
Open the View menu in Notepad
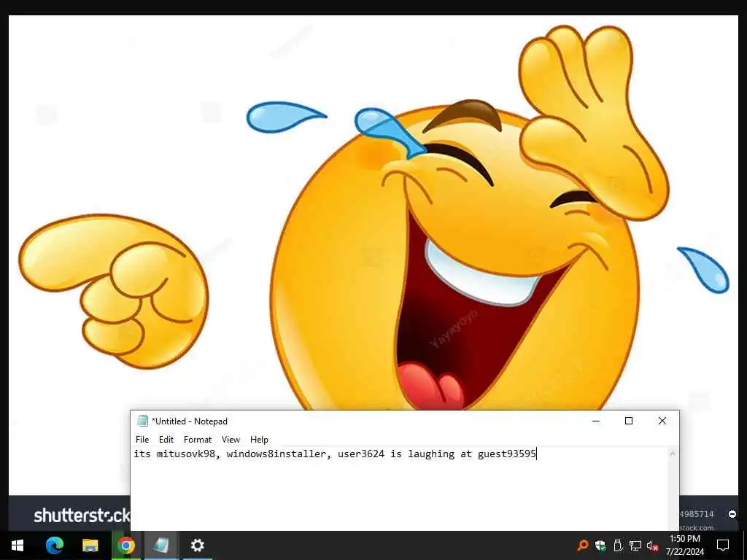tap(231, 439)
